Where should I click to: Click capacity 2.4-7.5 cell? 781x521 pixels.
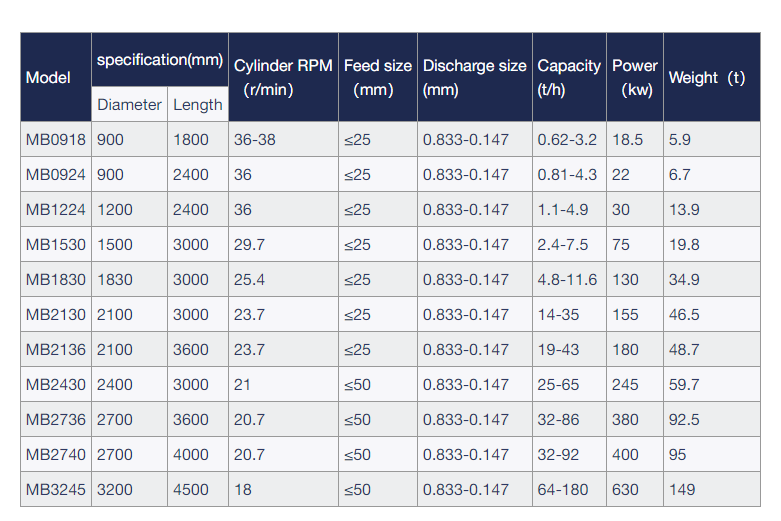coord(569,245)
